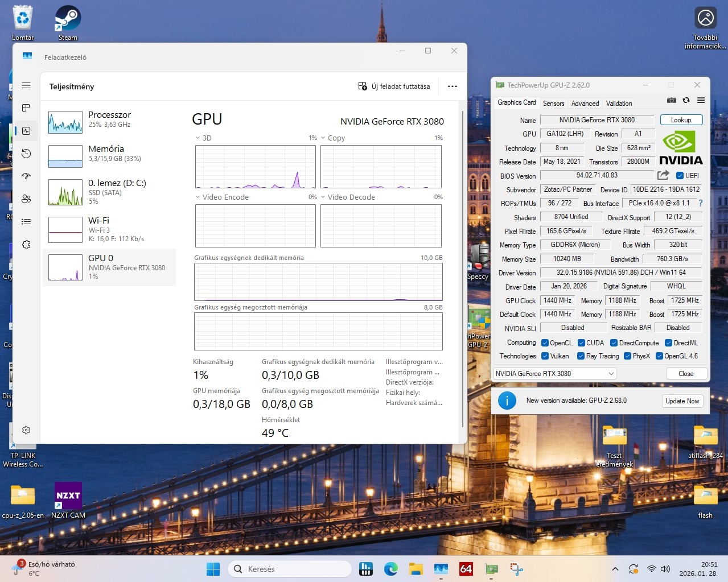Click Új feladat futtatása button
This screenshot has width=728, height=582.
(394, 86)
